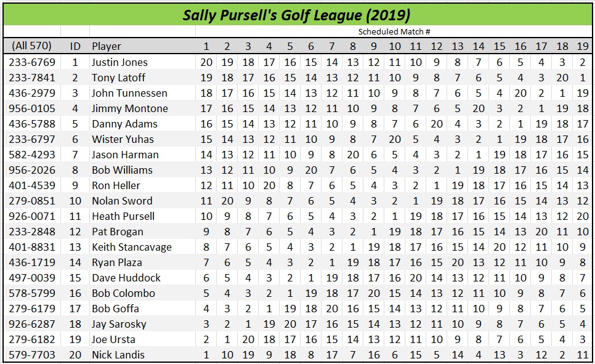Click phone number 233-7841
Screen dimensions: 595x364
coord(32,78)
